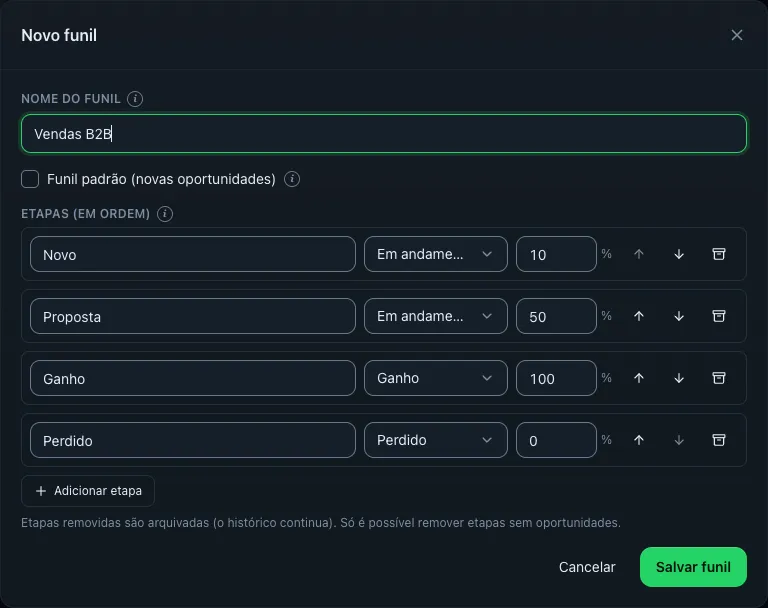Click Adicionar etapa button
Image resolution: width=768 pixels, height=608 pixels.
(x=88, y=491)
